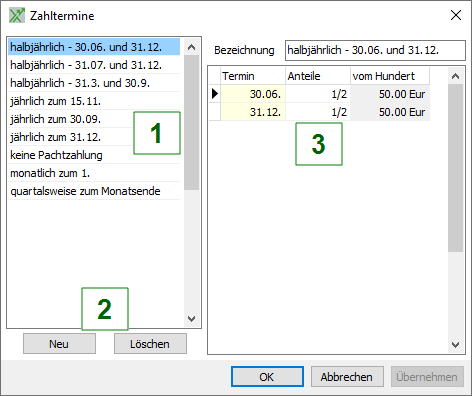Delete selected entry with Löschen button
The image size is (472, 396).
pos(150,344)
